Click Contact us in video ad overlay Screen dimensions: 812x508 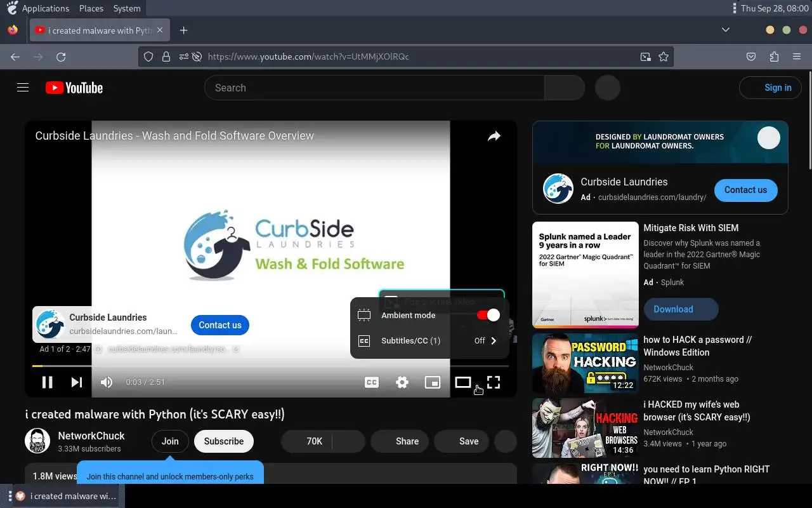(219, 325)
